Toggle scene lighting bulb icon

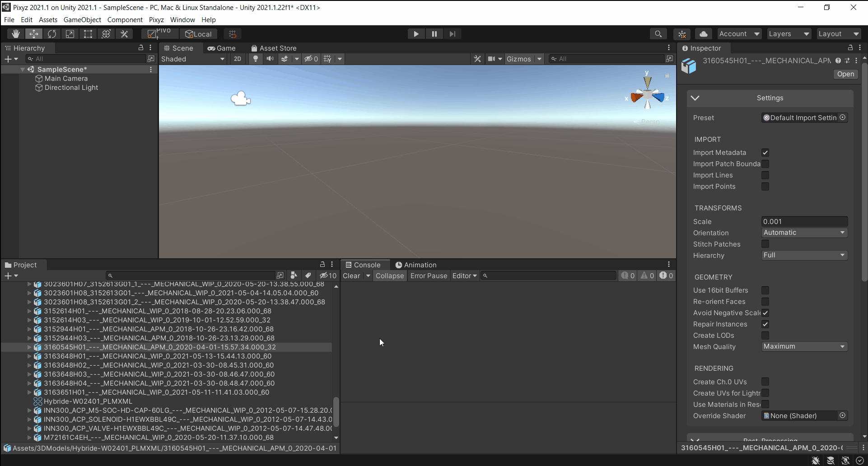tap(256, 59)
